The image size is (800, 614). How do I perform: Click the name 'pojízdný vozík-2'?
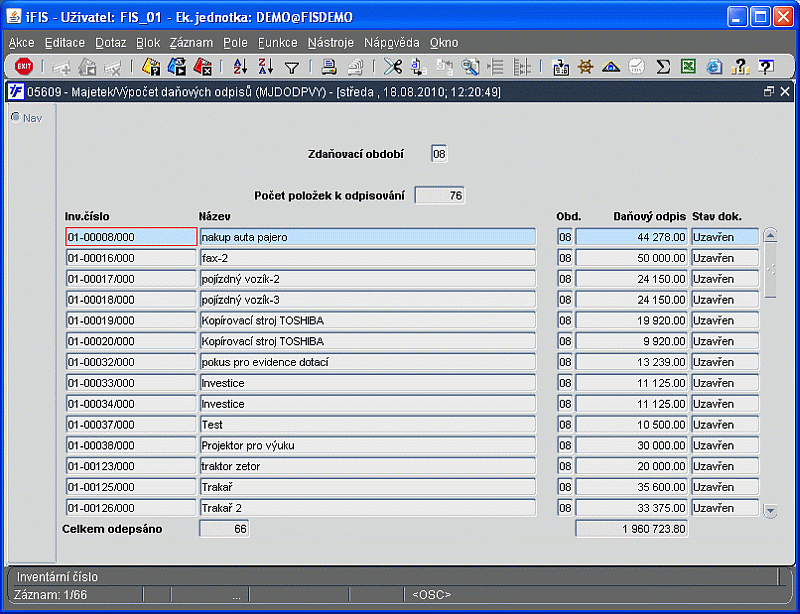click(x=367, y=279)
